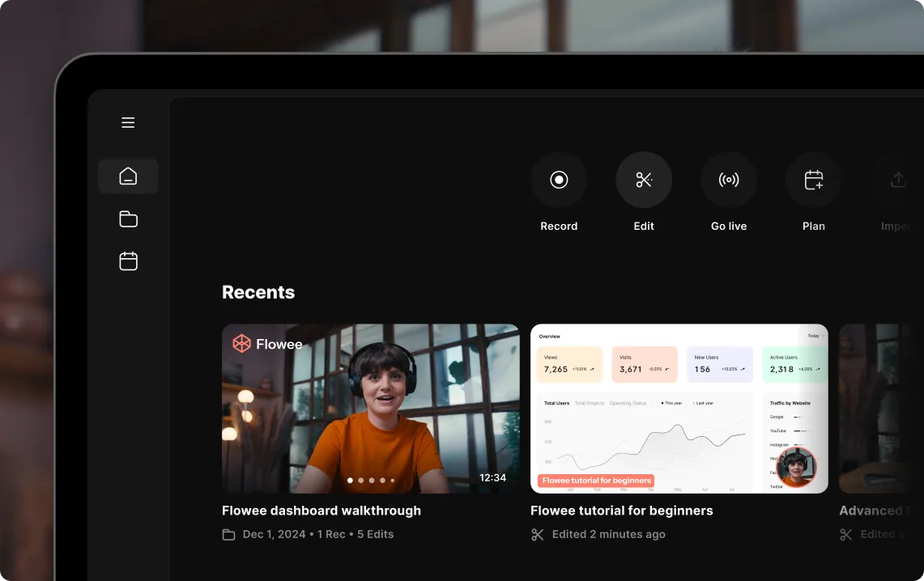Open the Flowee tutorial for beginners thumbnail
The width and height of the screenshot is (924, 581).
[679, 409]
